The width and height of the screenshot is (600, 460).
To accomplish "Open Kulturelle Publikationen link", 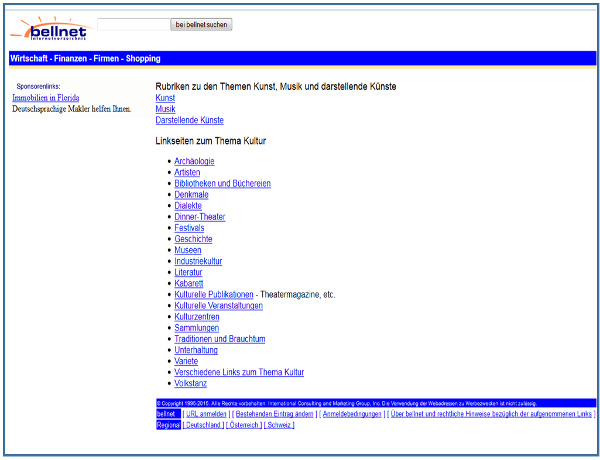I will tap(213, 295).
